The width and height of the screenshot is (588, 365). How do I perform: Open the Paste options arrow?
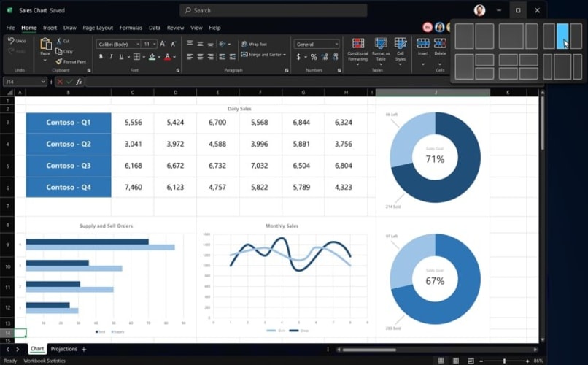coord(45,61)
